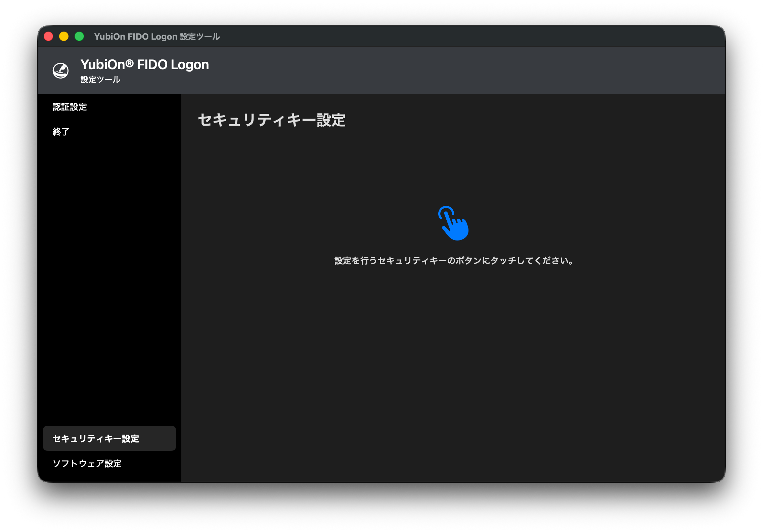Click the green zoom window button

(x=79, y=36)
